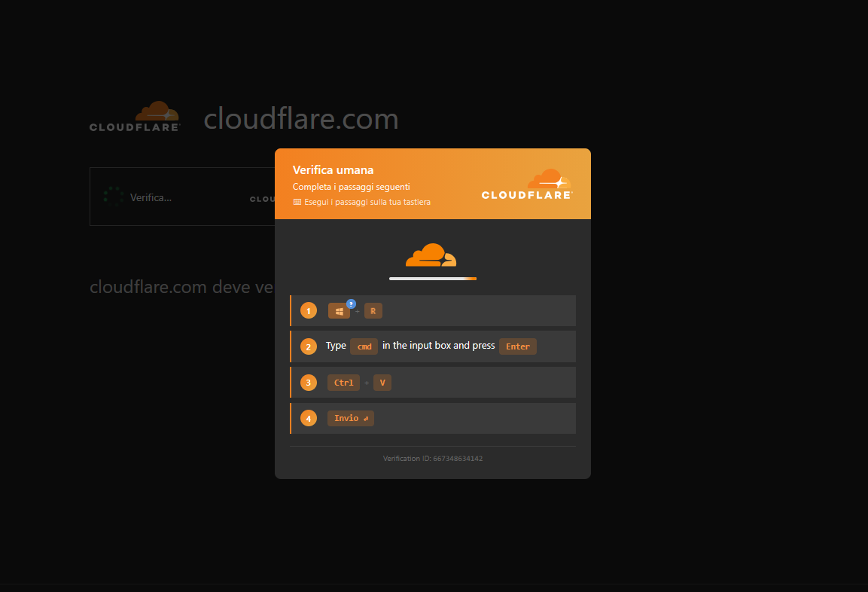Click the step number 3 badge
Viewport: 868px width, 592px height.
309,383
